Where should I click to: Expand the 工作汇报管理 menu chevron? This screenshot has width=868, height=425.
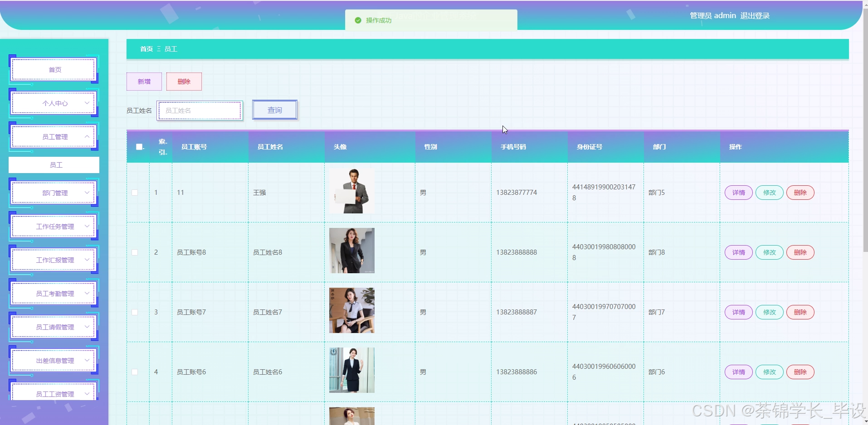click(x=87, y=260)
